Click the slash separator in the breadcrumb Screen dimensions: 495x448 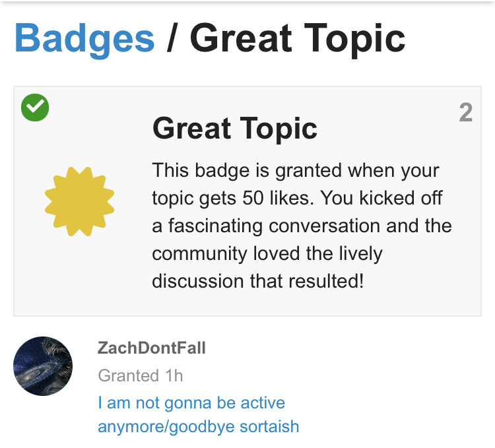(x=172, y=38)
